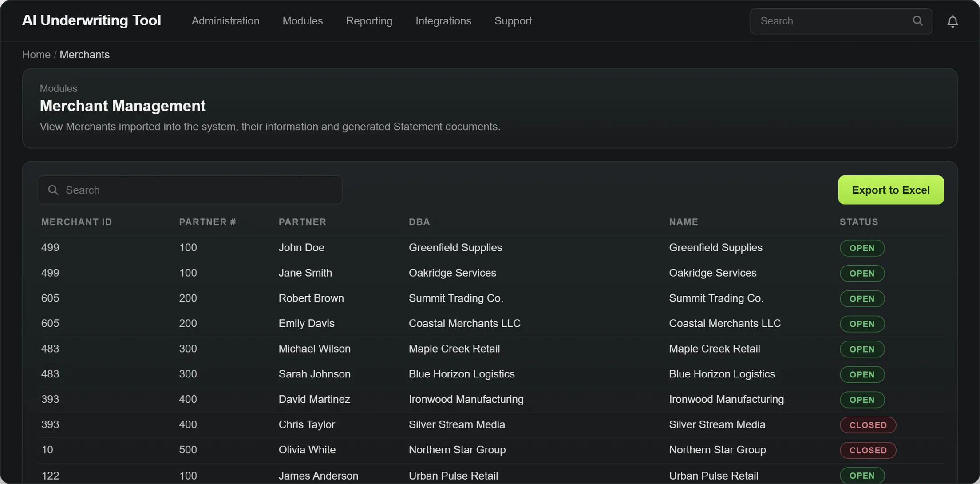Click OPEN badge for Maple Creek Retail
This screenshot has width=980, height=484.
[x=862, y=349]
